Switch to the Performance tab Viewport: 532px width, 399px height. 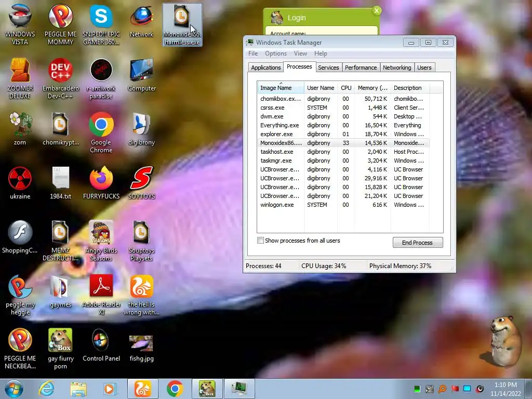click(361, 68)
